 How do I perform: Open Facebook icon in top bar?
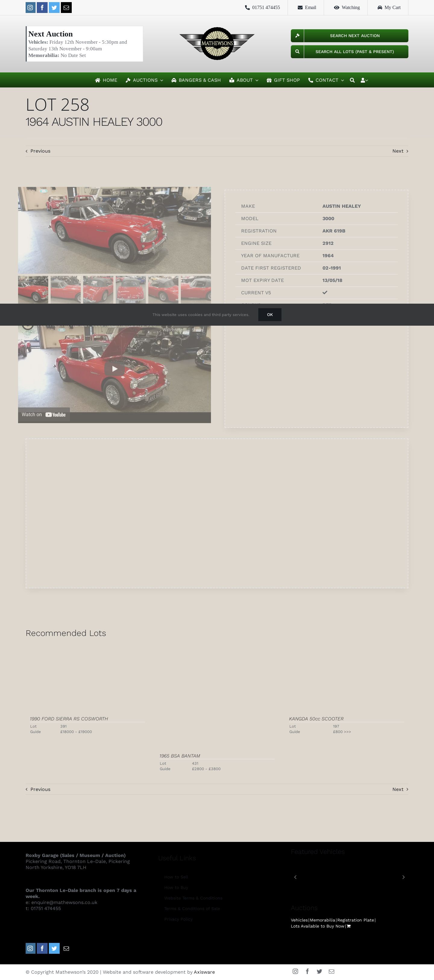42,8
